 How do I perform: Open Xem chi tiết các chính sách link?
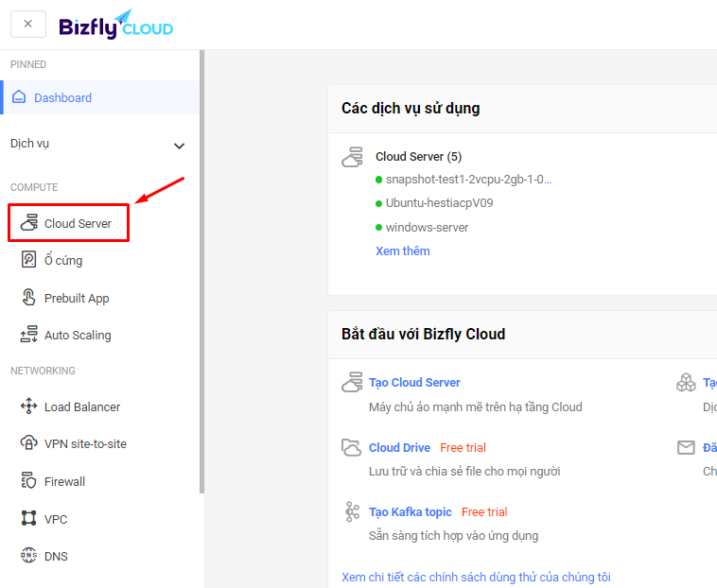coord(476,577)
